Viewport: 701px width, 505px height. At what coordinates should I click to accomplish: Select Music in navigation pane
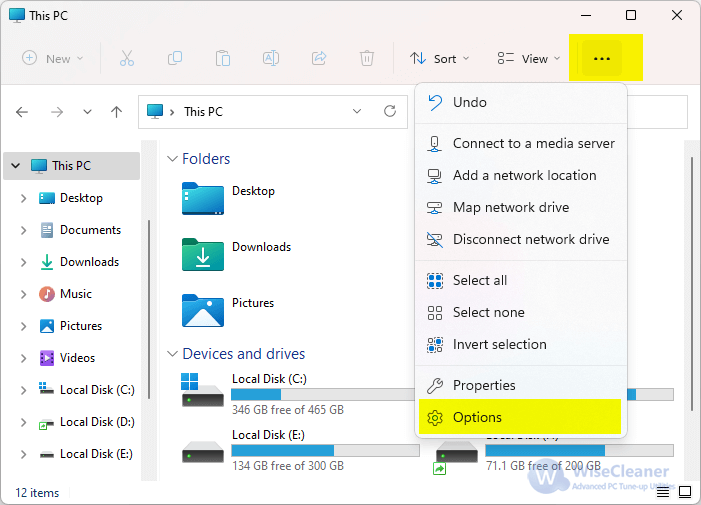pos(76,294)
